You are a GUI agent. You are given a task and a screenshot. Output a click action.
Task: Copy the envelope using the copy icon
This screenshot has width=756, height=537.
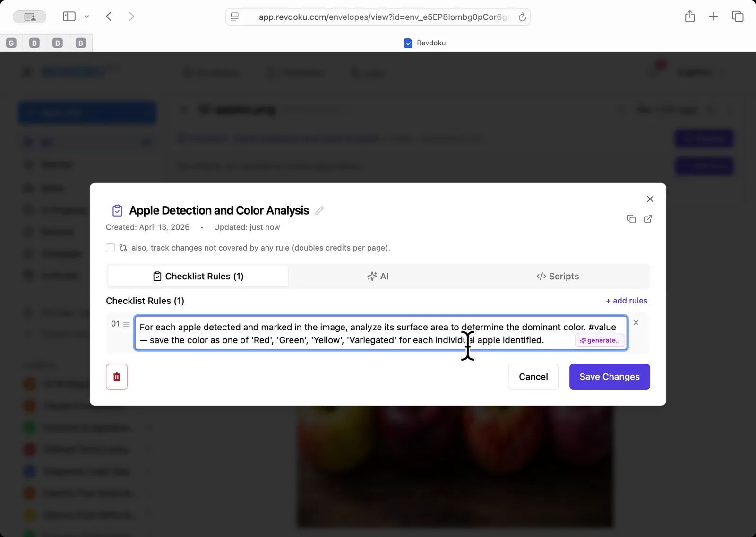[x=632, y=219]
